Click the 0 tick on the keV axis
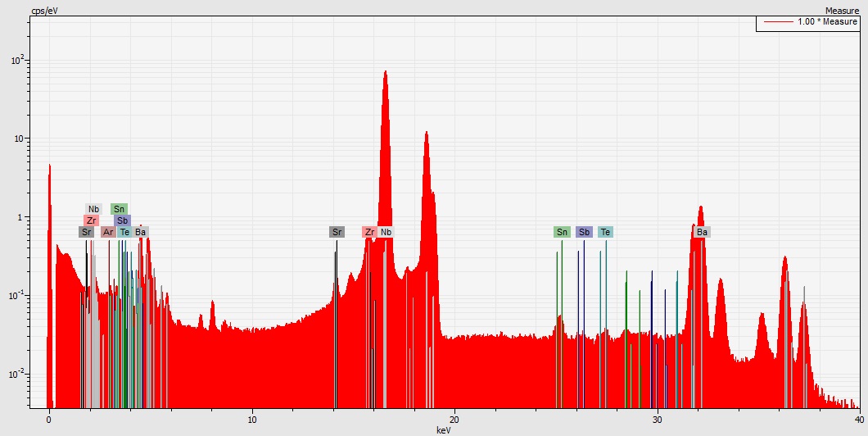Screen dimensions: 868x436 49,420
